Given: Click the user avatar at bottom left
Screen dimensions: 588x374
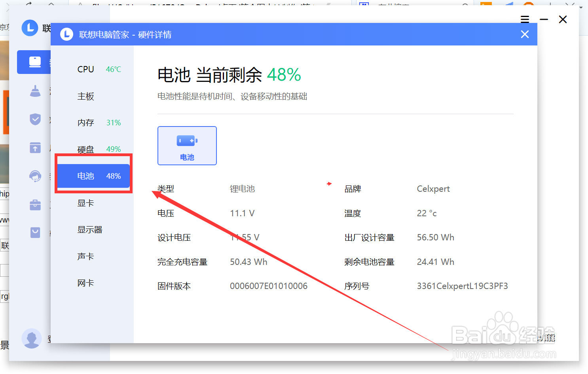Looking at the screenshot, I should [32, 338].
